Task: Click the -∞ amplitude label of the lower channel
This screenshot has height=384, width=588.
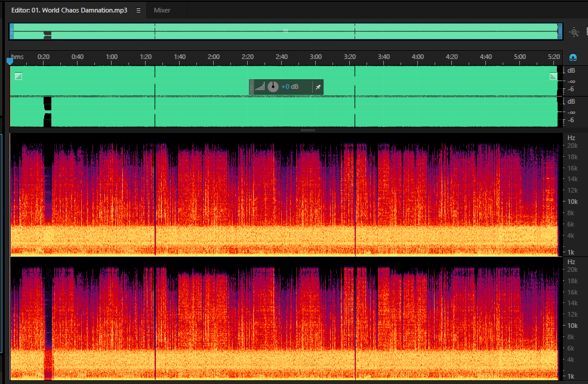Action: point(571,112)
